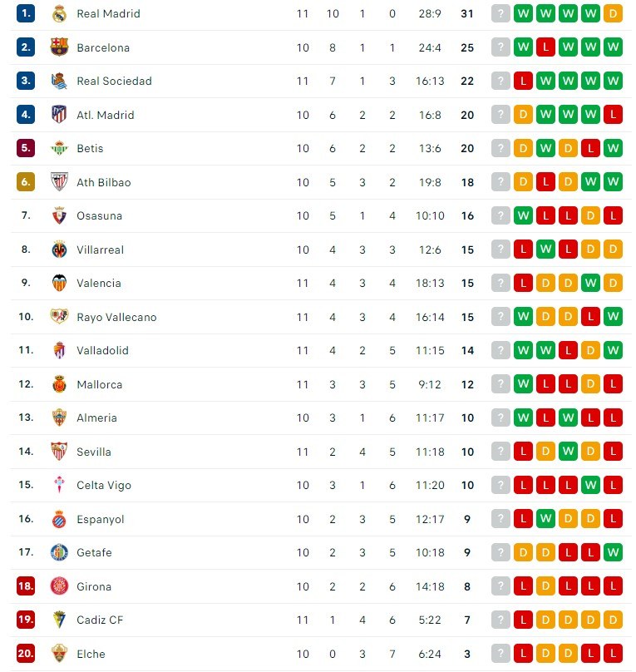
Task: Click the Girona club crest
Action: tap(59, 586)
